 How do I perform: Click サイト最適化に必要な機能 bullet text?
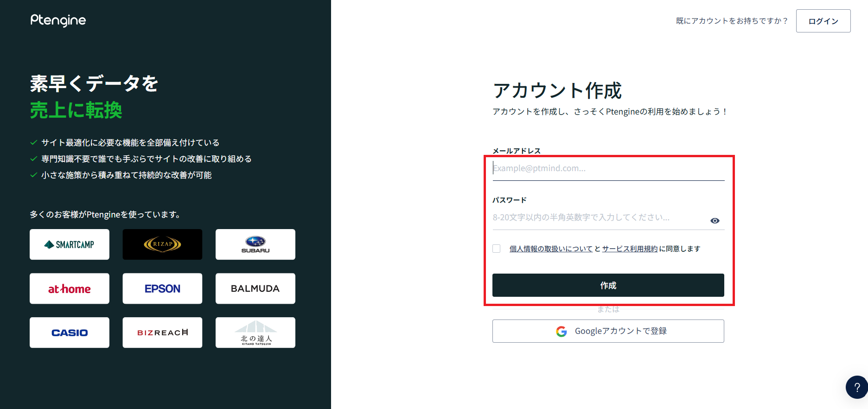[130, 143]
